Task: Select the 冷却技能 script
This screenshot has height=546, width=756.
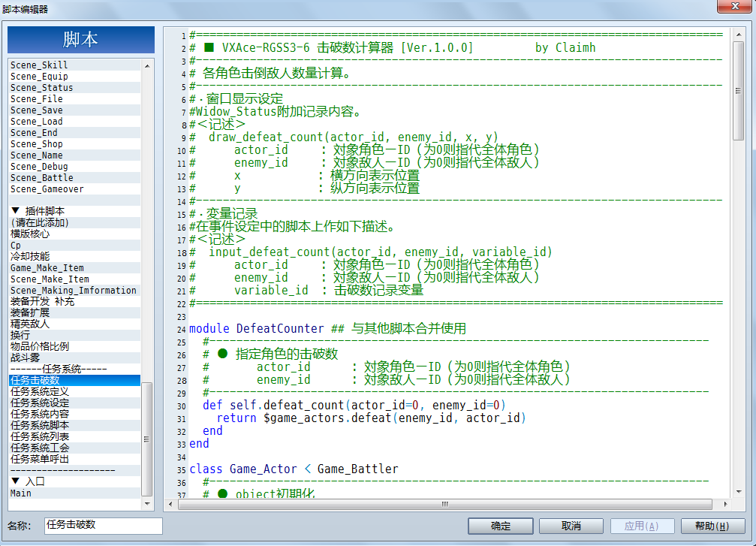Action: 75,256
